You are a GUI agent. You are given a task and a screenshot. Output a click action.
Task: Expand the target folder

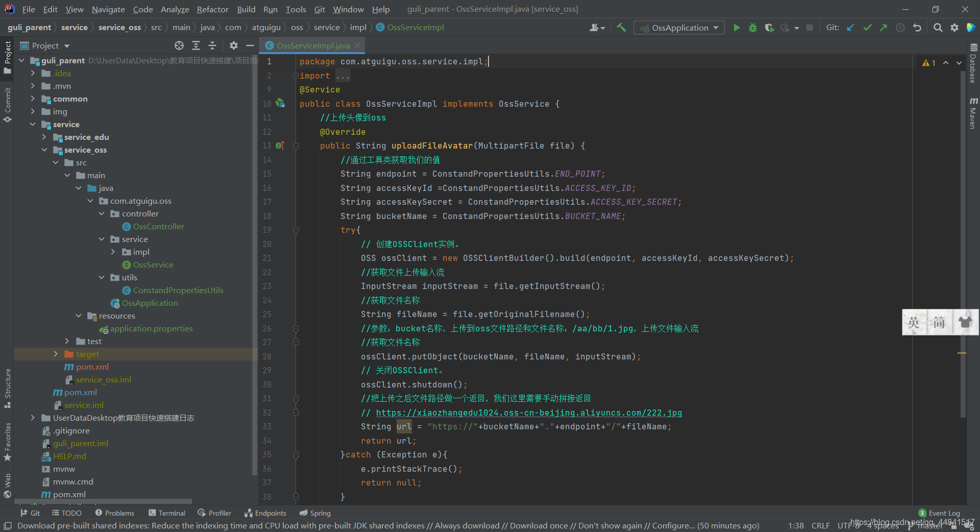[56, 354]
